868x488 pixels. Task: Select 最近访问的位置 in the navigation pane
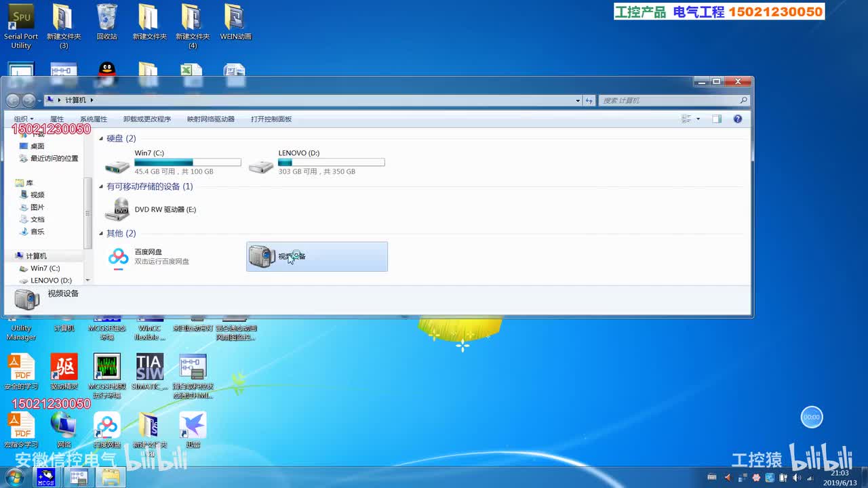pyautogui.click(x=49, y=159)
